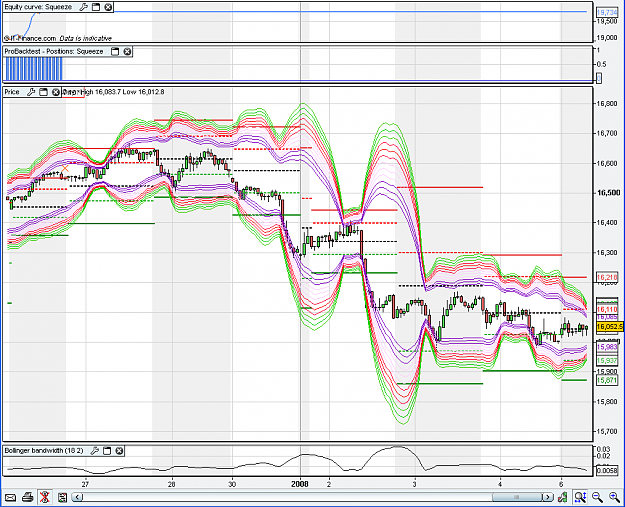Grab the horizontal time scrollbar thumb
625x507 pixels.
(517, 497)
